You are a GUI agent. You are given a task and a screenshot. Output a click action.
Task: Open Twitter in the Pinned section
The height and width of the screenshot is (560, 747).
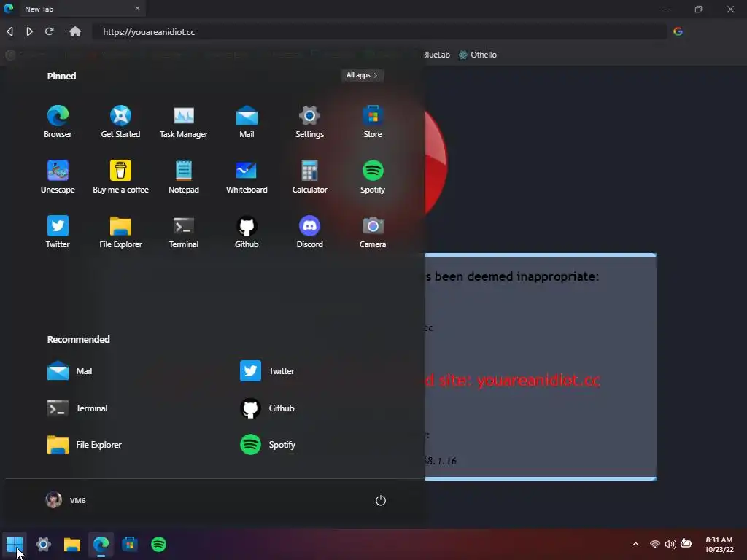58,232
